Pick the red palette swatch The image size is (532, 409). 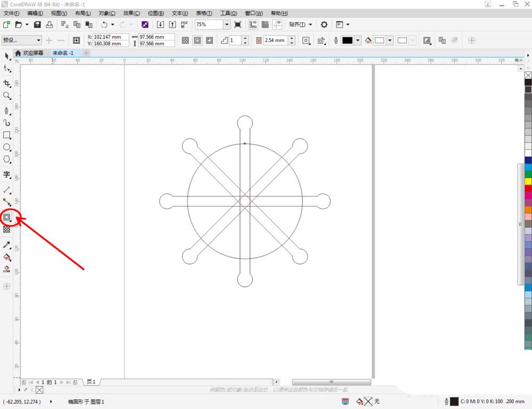coord(528,189)
